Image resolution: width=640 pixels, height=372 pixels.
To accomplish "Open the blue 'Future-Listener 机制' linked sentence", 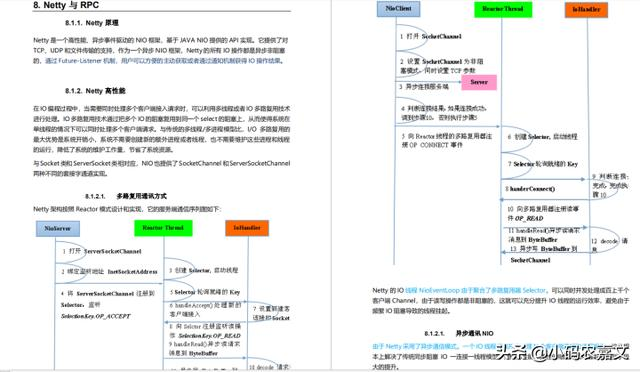I will pos(163,61).
